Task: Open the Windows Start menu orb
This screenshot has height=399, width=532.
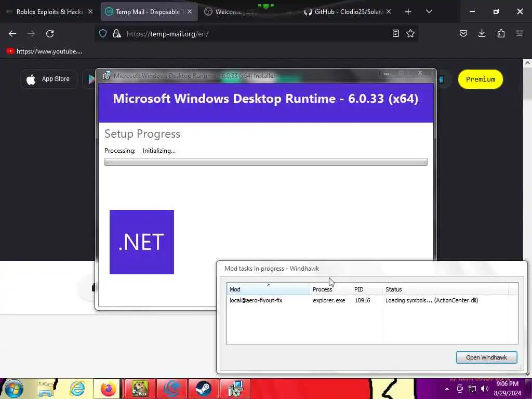Action: [14, 389]
